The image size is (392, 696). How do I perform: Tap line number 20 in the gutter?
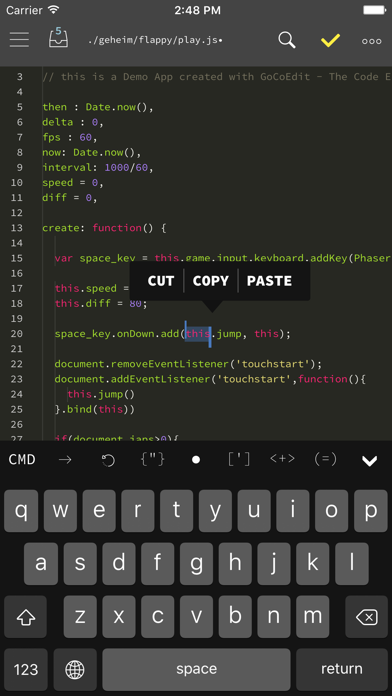pos(16,333)
